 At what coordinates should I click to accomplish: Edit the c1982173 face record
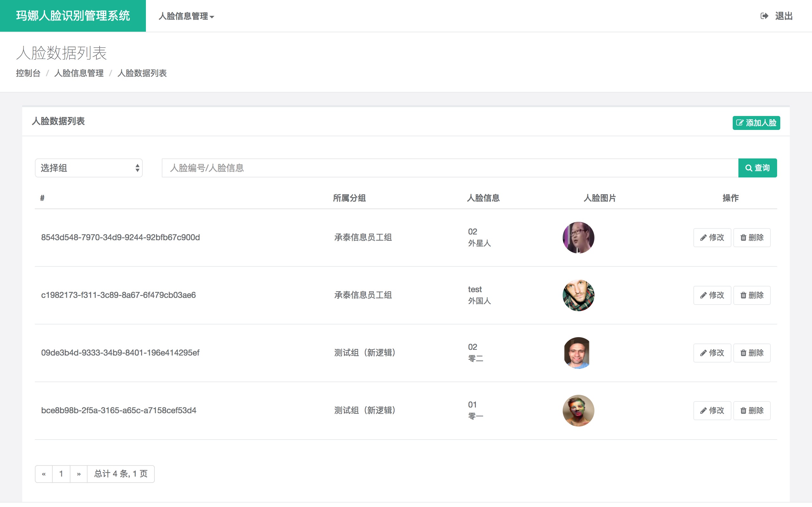pyautogui.click(x=712, y=295)
